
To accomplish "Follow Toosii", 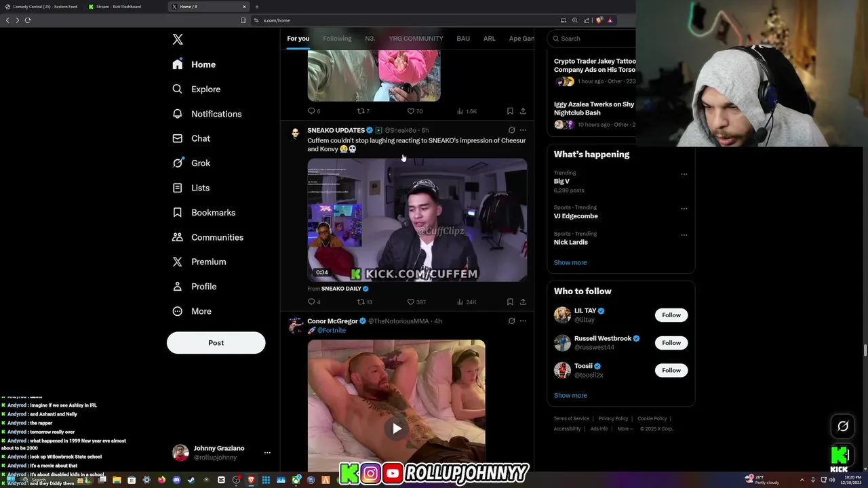I will click(671, 370).
